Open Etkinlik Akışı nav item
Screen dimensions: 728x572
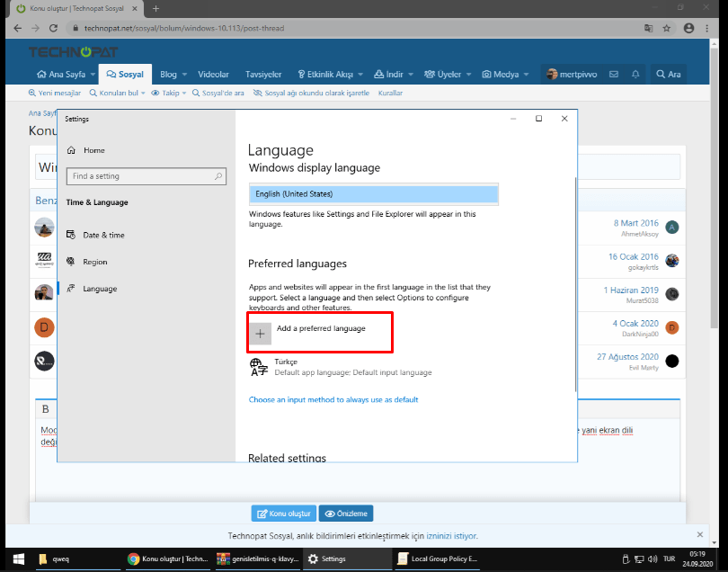click(325, 75)
